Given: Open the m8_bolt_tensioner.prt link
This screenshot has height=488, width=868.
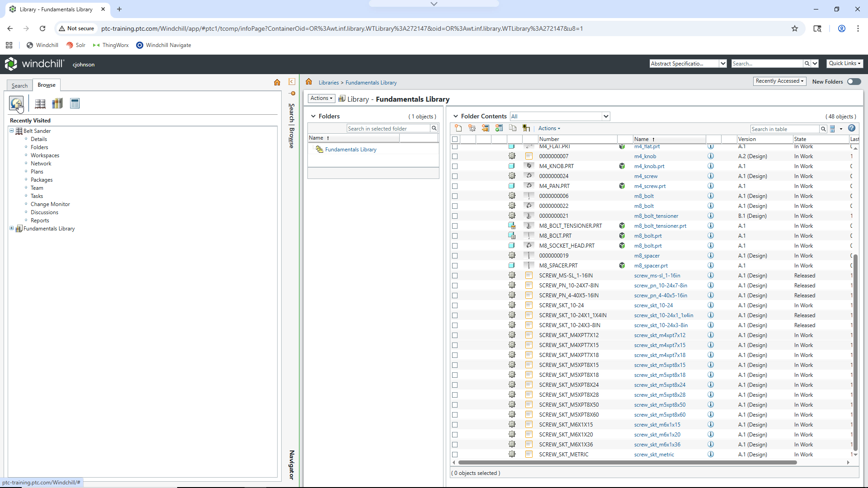Looking at the screenshot, I should coord(660,226).
